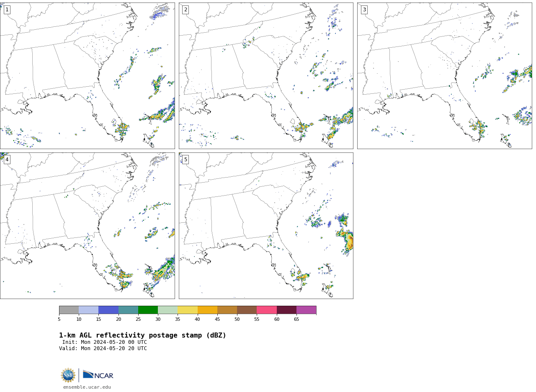Image resolution: width=536 pixels, height=392 pixels.
Task: Click the Init time text line
Action: click(105, 342)
